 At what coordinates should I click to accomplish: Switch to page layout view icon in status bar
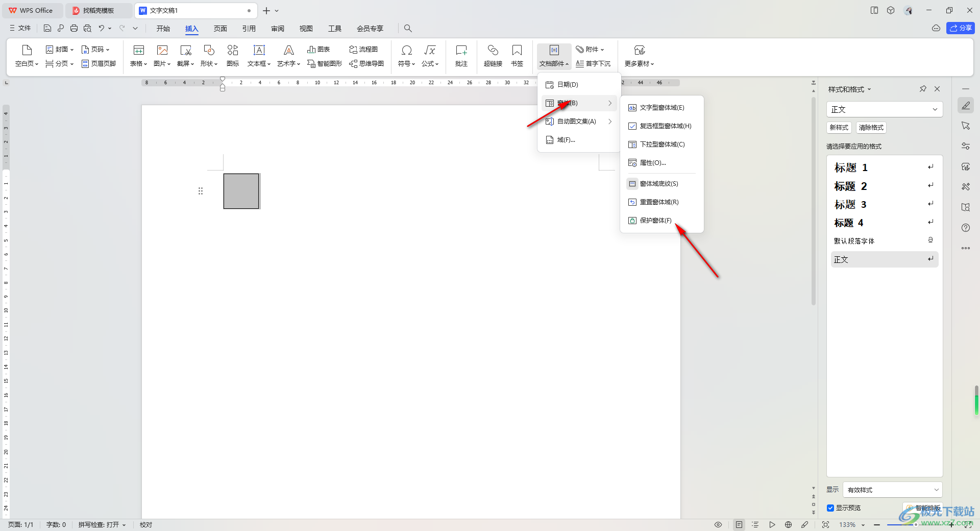point(739,524)
